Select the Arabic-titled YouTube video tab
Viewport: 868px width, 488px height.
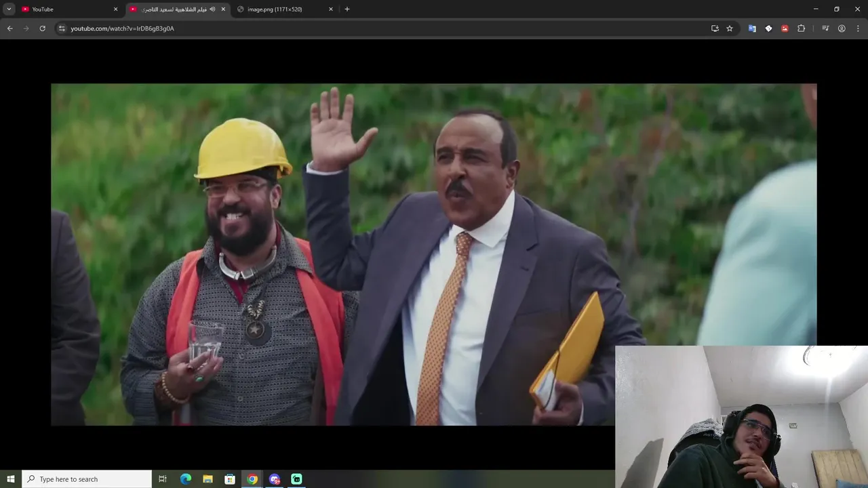(178, 9)
